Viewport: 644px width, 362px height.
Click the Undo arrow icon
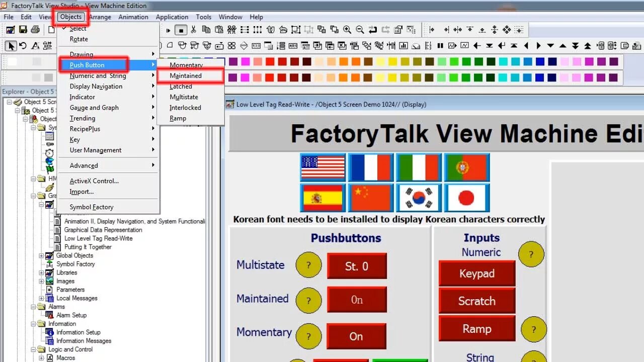coord(373,30)
